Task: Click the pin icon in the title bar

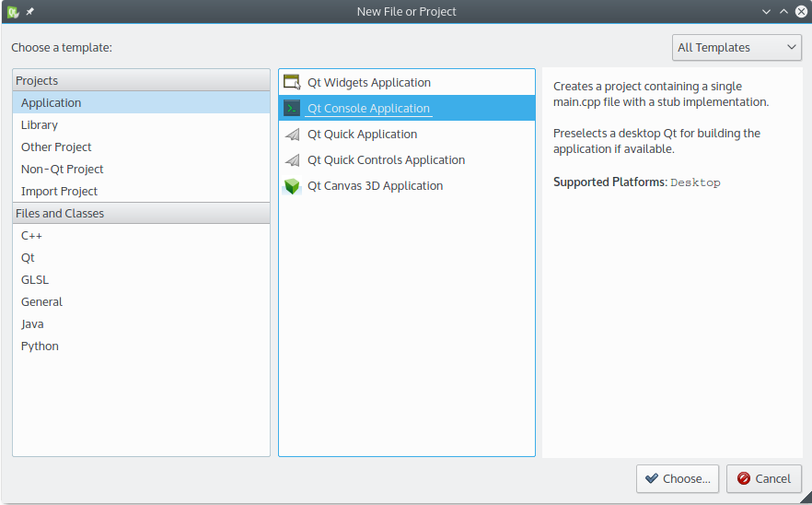Action: (29, 12)
